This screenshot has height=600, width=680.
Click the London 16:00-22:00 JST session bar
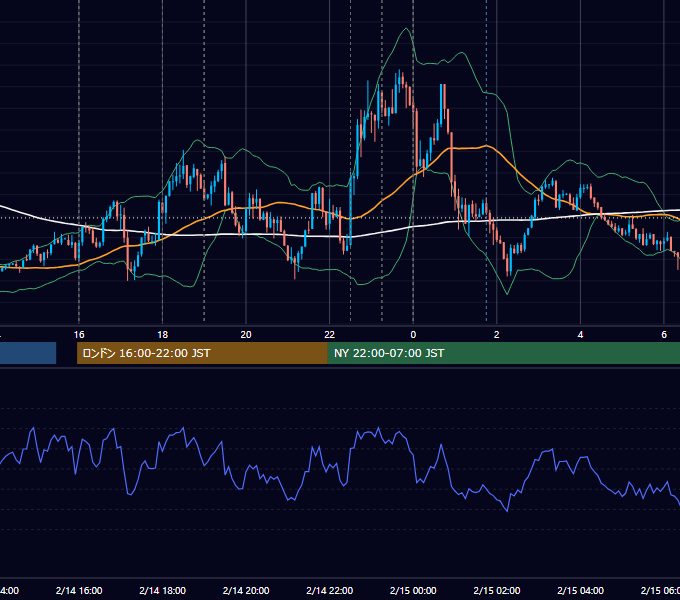tap(202, 353)
